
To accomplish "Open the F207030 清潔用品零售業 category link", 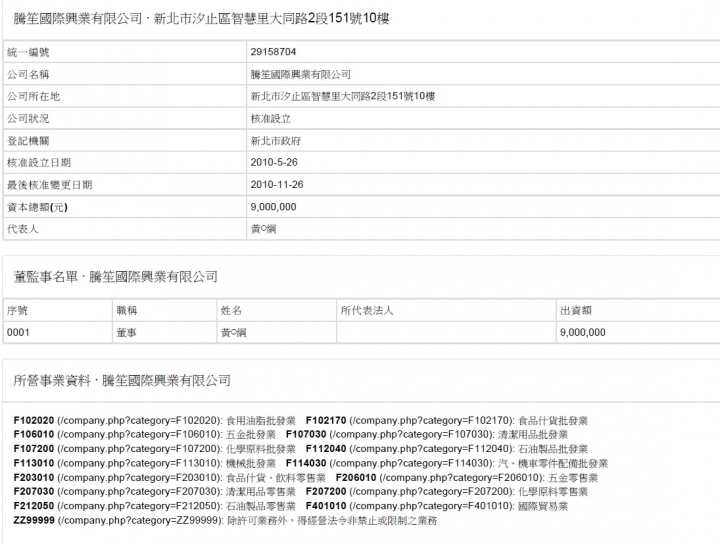I will pyautogui.click(x=154, y=492).
